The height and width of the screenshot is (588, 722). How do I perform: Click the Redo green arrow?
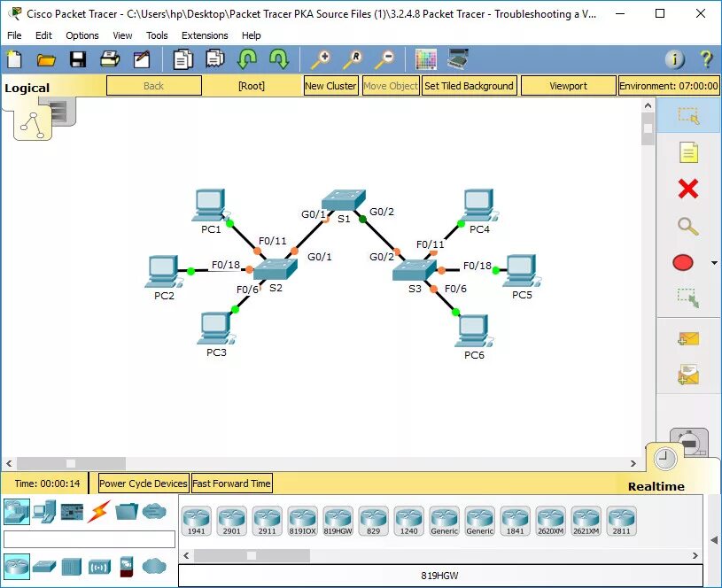pyautogui.click(x=279, y=60)
